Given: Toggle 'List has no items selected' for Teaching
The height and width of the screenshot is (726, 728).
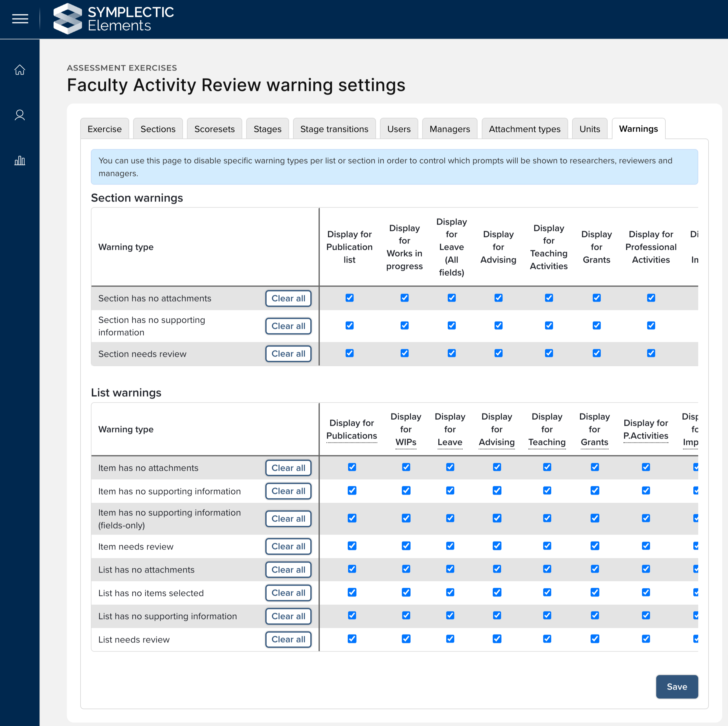Looking at the screenshot, I should tap(547, 593).
